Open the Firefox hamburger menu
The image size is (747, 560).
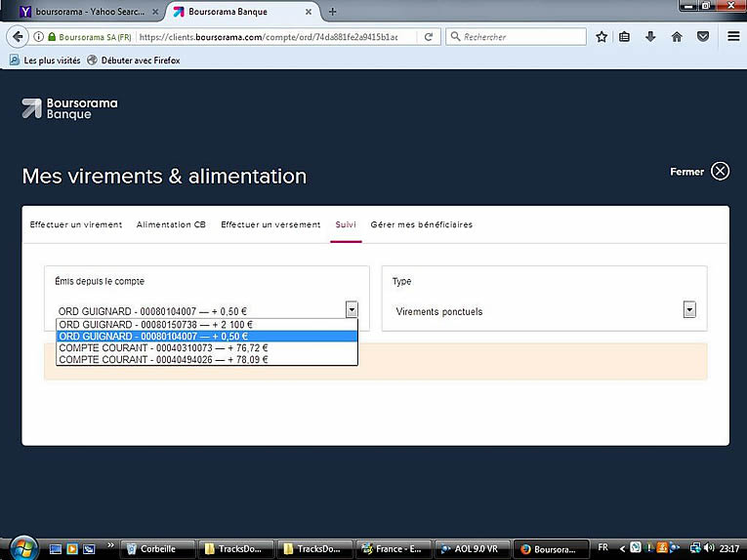(x=733, y=37)
